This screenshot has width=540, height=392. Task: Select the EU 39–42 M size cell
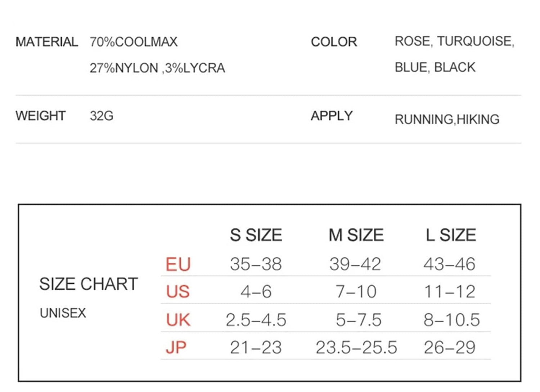coord(355,264)
